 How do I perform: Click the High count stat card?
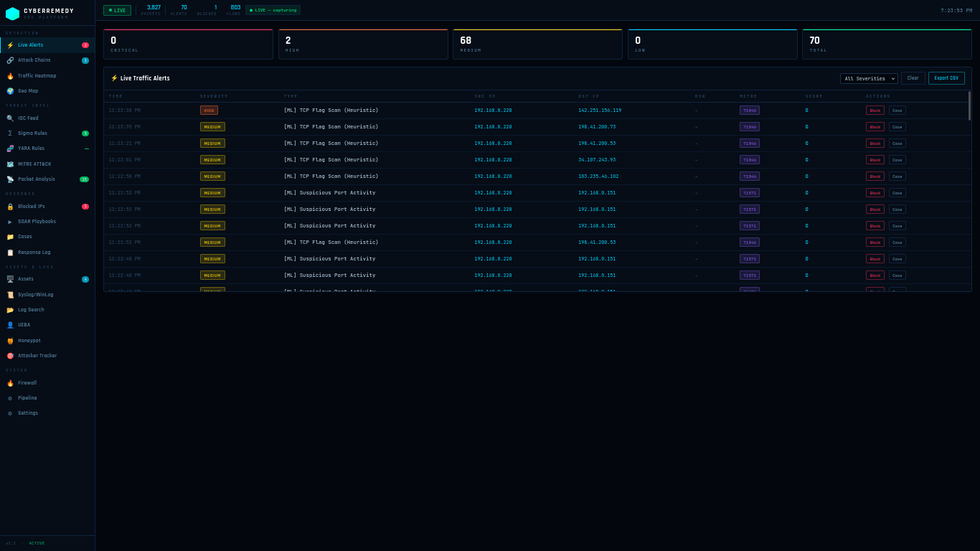(363, 44)
